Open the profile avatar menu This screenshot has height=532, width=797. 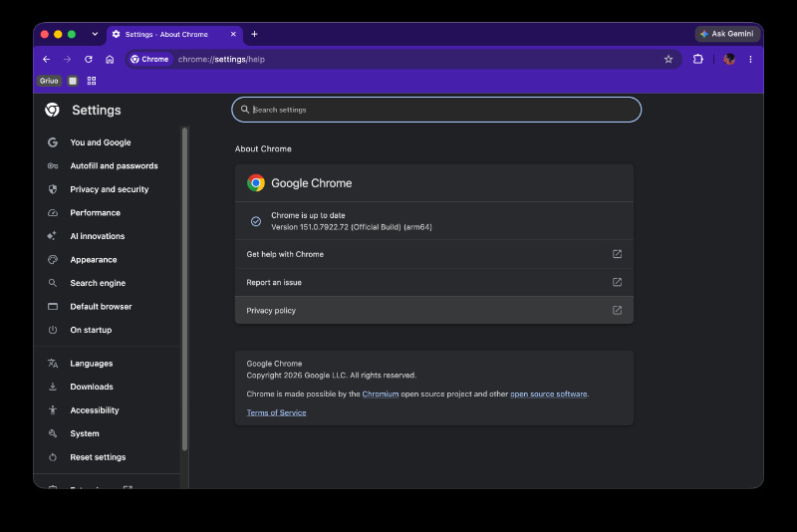pyautogui.click(x=729, y=60)
